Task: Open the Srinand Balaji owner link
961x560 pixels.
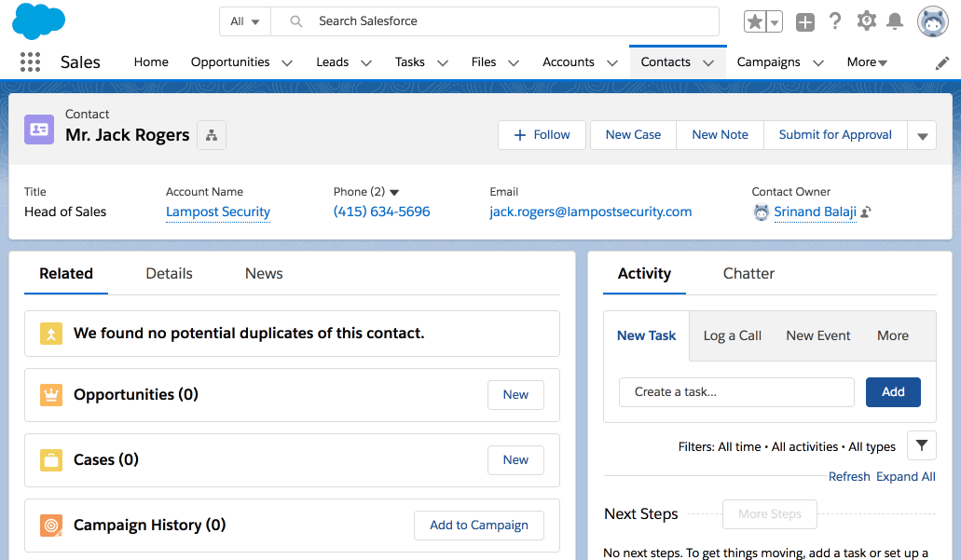Action: [815, 212]
